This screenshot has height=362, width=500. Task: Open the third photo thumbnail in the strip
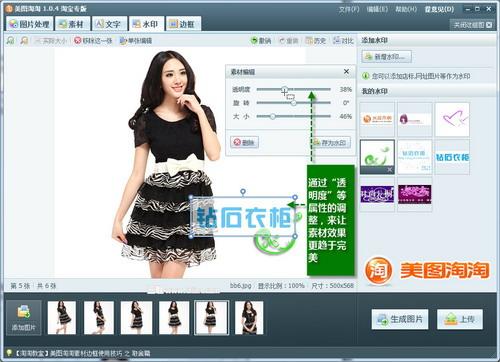136,318
